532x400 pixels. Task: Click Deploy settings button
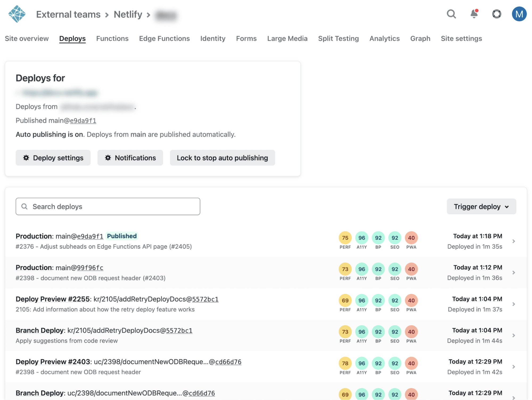(53, 158)
